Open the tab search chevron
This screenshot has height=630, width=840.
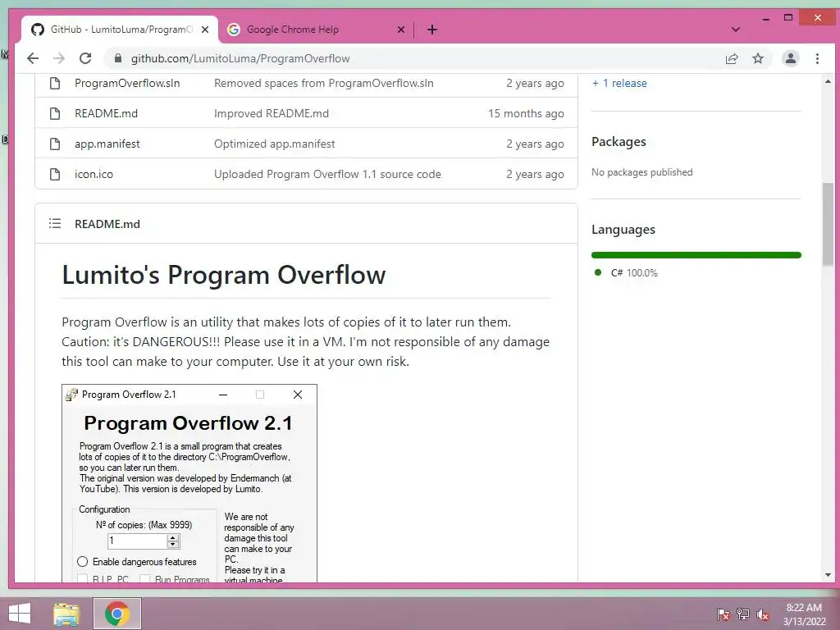click(x=736, y=30)
